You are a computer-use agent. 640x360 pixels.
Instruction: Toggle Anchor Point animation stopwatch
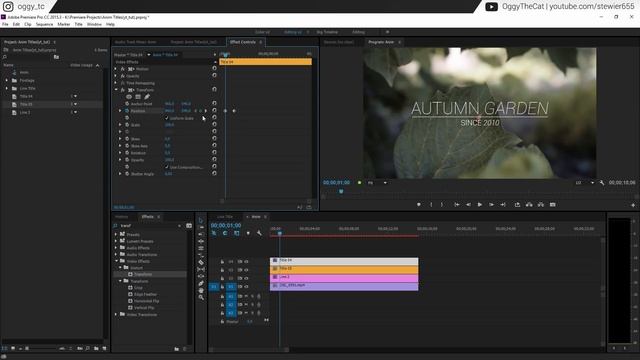coord(127,104)
